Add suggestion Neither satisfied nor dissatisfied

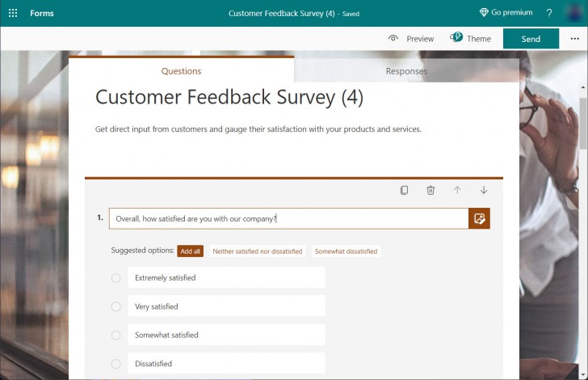tap(258, 251)
